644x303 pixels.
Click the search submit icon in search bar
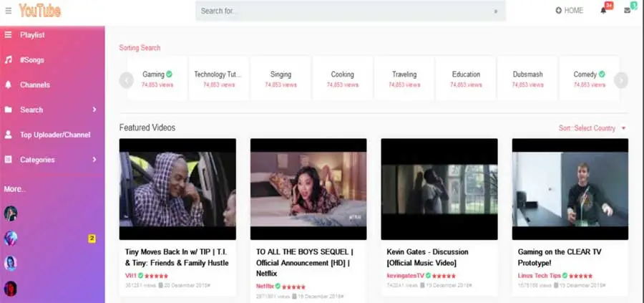(495, 11)
